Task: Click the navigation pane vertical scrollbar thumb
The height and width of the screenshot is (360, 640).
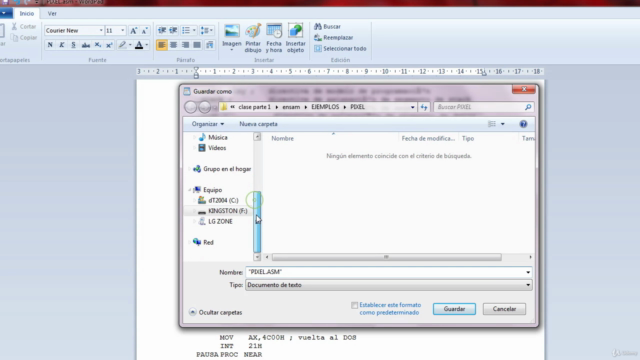Action: (257, 222)
